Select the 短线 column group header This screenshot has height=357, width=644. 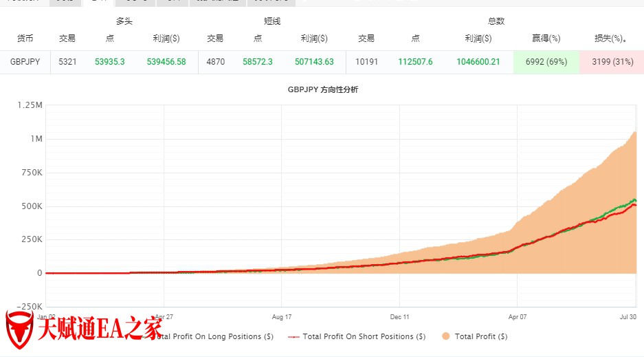click(272, 21)
